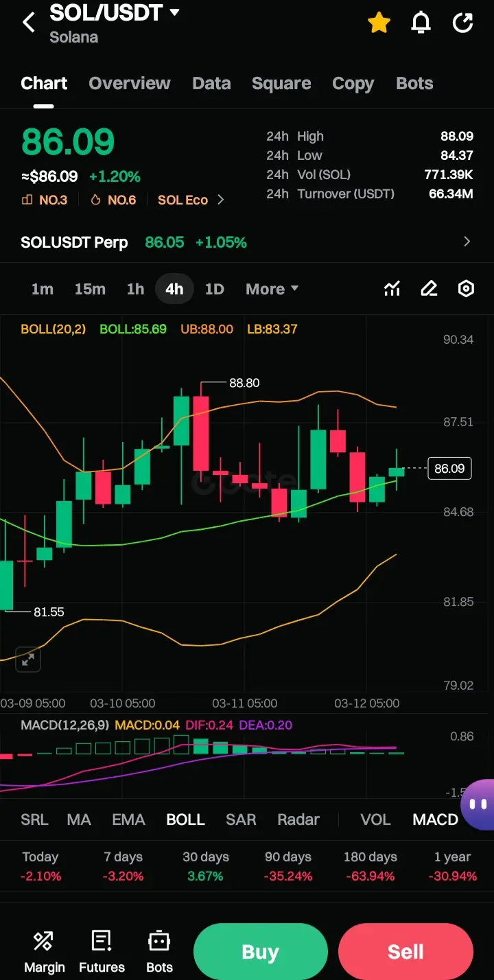Tap the NO.6 hot ranking tag
The height and width of the screenshot is (980, 494).
[113, 200]
